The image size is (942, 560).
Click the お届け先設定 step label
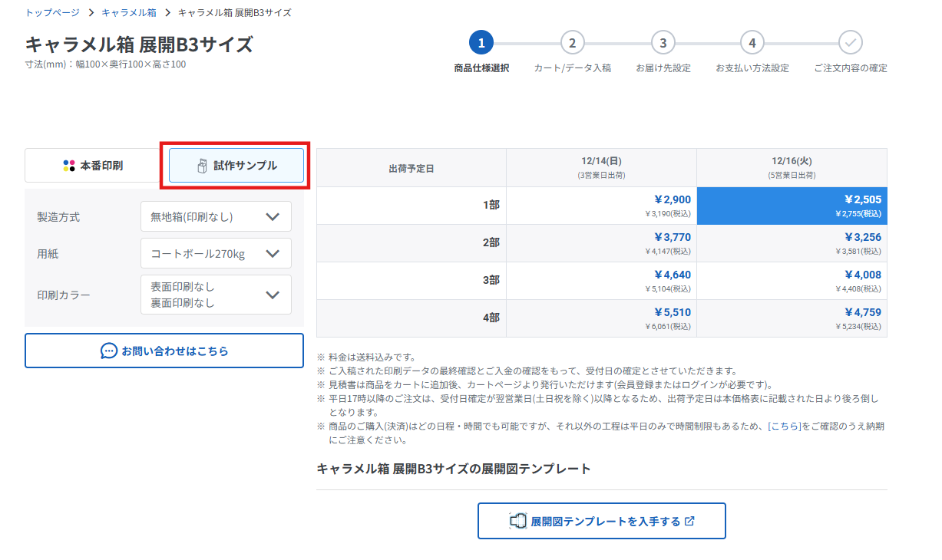[663, 68]
